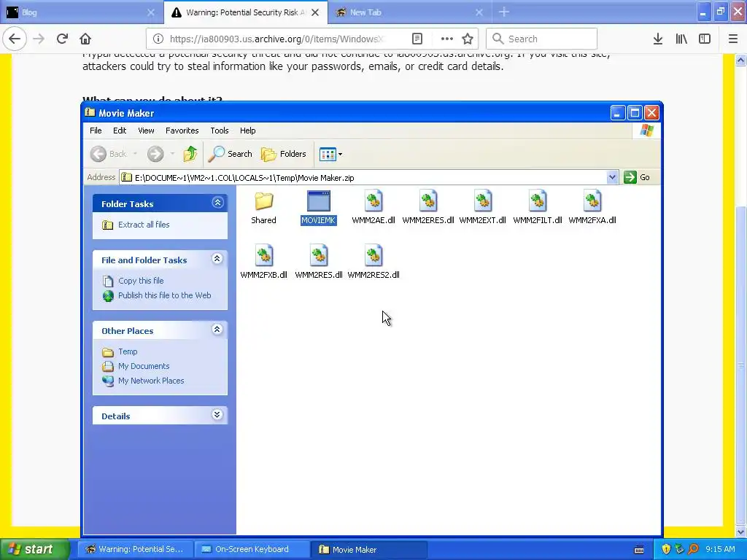Open the Windows start menu
Image resolution: width=747 pixels, height=560 pixels.
(x=35, y=549)
